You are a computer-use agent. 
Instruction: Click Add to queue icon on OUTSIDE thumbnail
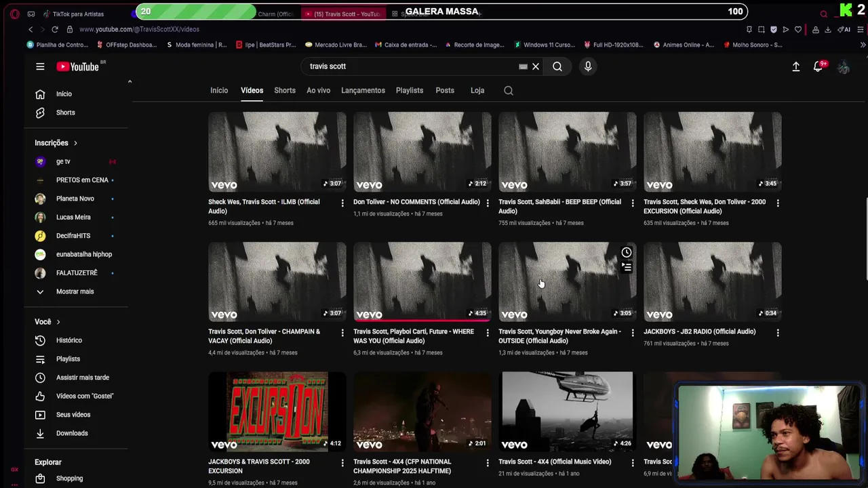click(627, 268)
